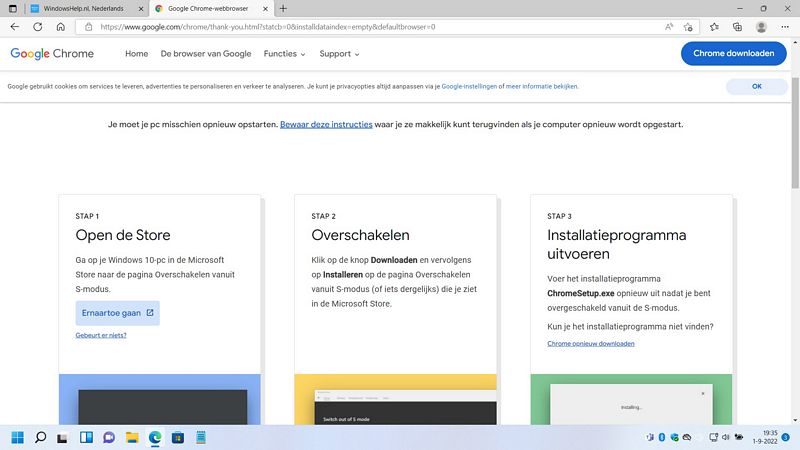Click the Stap 2 Switch out of S mode image
The width and height of the screenshot is (800, 450).
click(395, 399)
